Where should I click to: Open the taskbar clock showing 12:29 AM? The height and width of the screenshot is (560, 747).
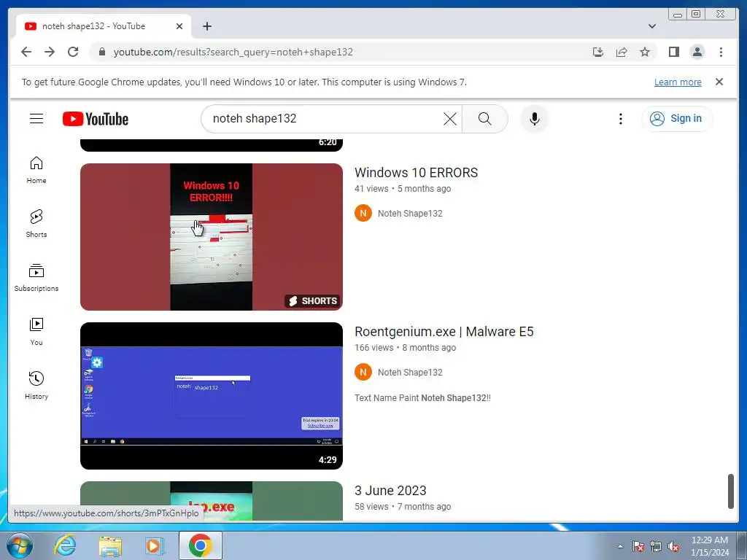coord(709,545)
